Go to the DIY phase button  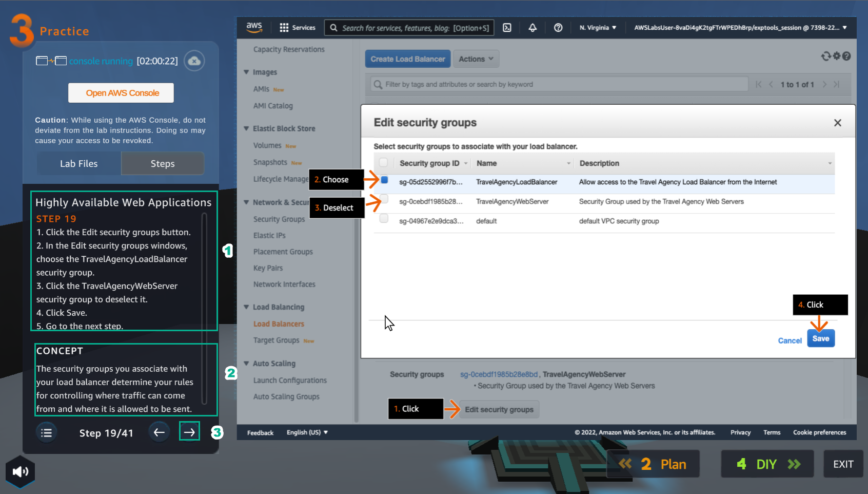767,464
